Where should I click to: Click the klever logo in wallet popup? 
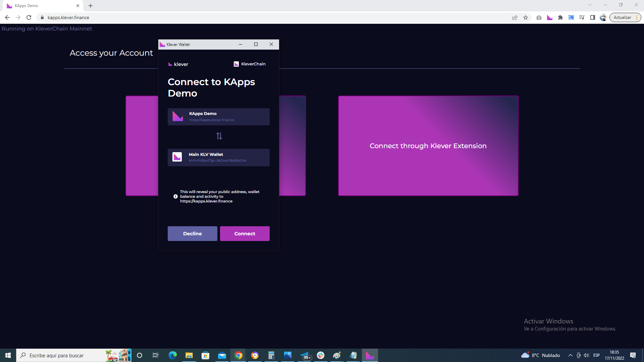pyautogui.click(x=178, y=64)
